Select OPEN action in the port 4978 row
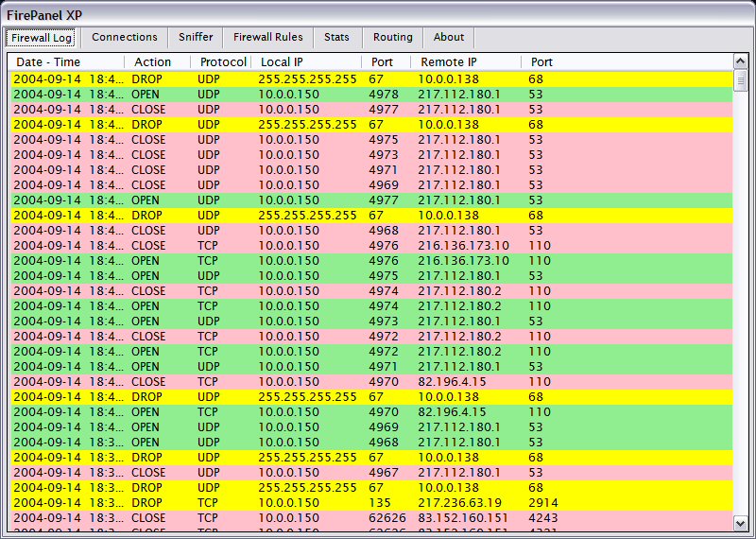This screenshot has width=756, height=539. click(x=146, y=95)
